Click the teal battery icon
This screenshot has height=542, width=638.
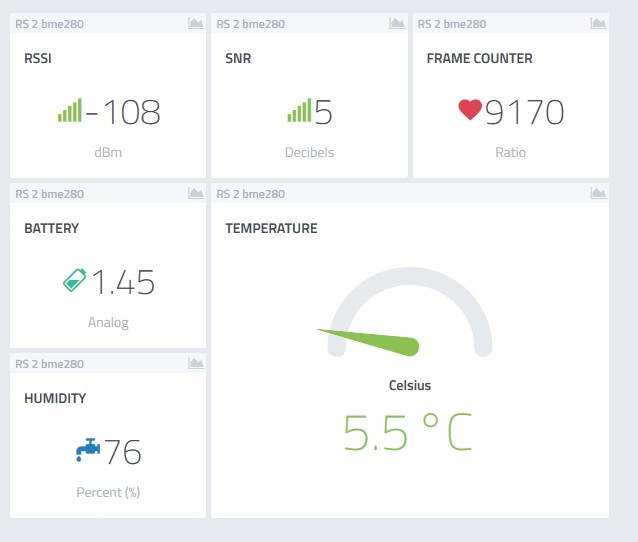(x=75, y=282)
